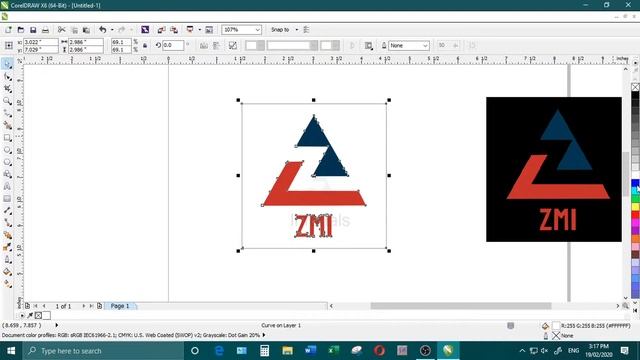Cut the selected object
Image resolution: width=640 pixels, height=360 pixels.
pyautogui.click(x=62, y=30)
